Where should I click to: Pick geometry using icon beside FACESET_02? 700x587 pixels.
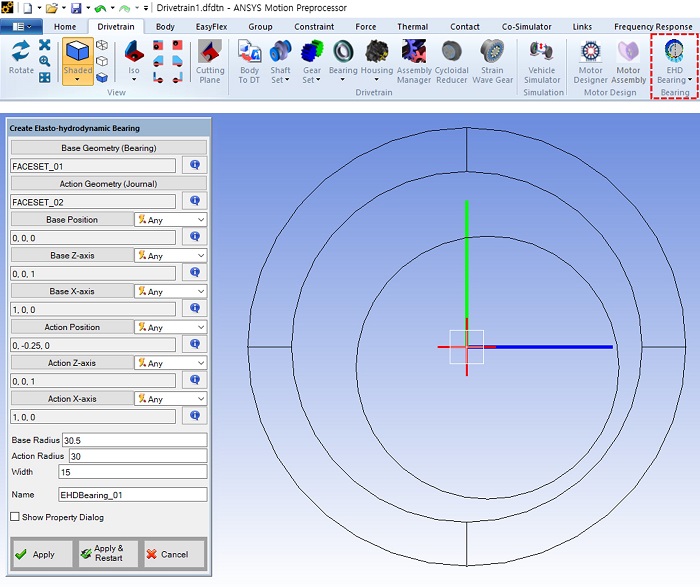[x=195, y=200]
